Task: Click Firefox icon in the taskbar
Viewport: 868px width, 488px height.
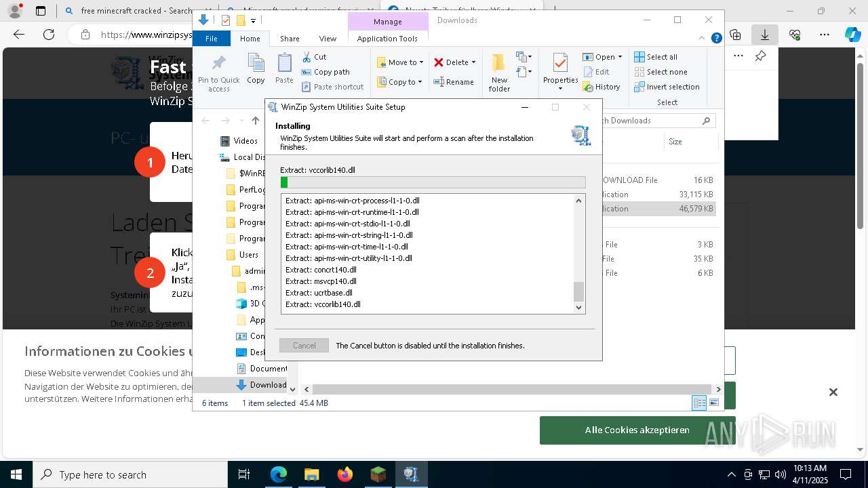Action: (345, 474)
